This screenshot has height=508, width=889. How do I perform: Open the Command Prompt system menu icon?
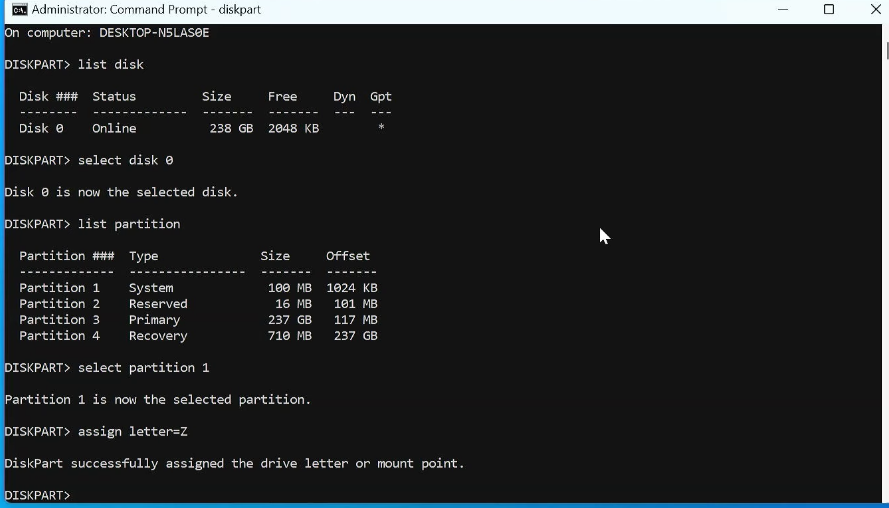19,10
